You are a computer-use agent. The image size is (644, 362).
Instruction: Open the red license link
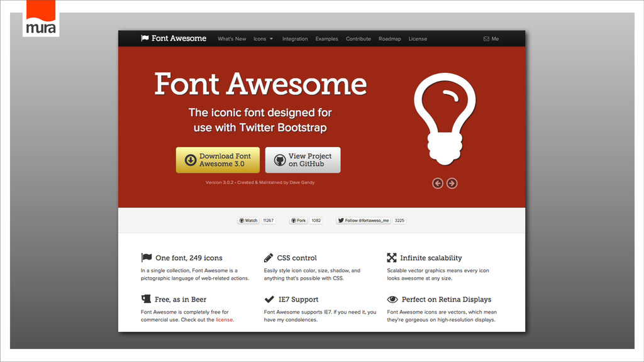point(225,320)
